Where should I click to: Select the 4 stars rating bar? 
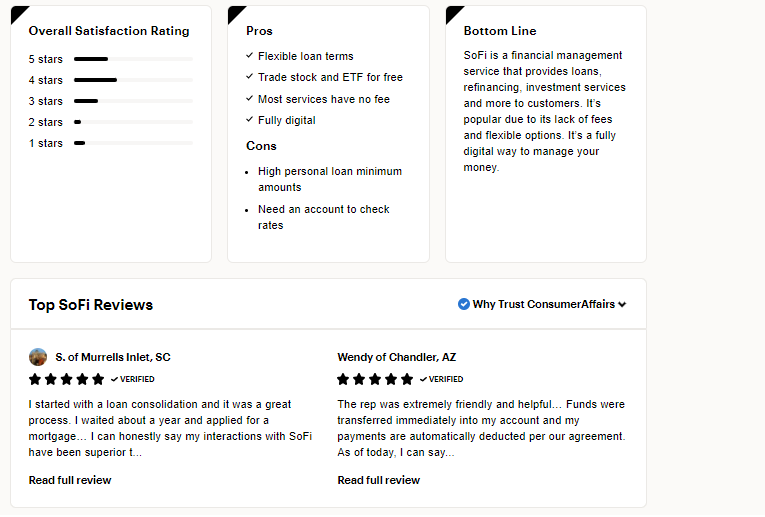tap(133, 80)
